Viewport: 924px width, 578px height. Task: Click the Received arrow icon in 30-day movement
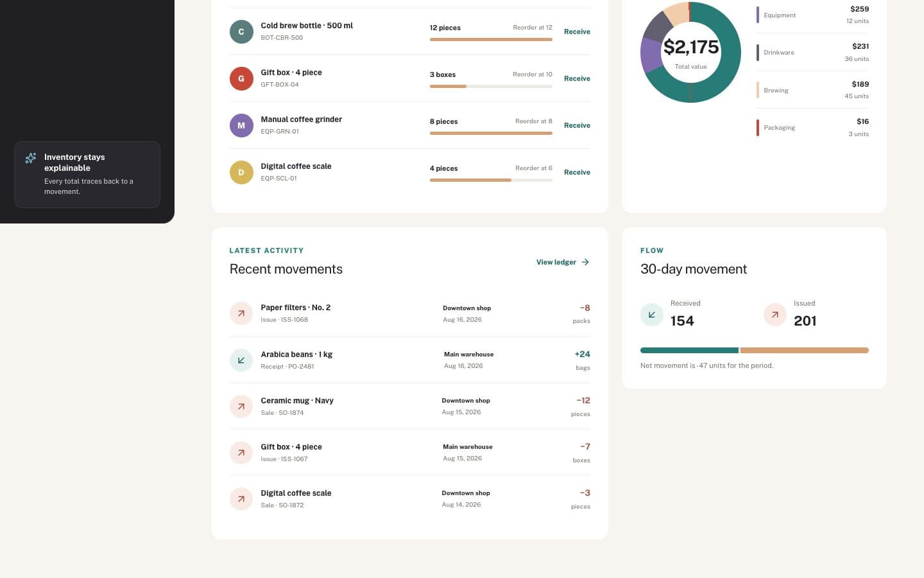click(x=652, y=315)
